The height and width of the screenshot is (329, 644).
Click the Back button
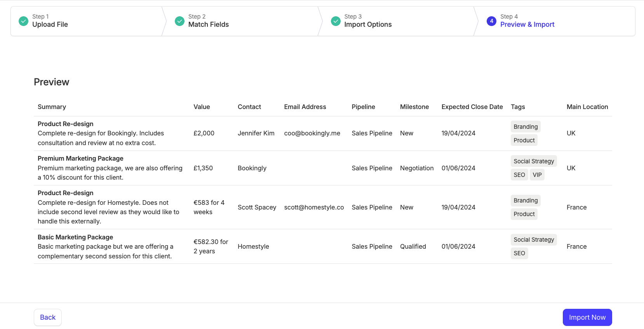(x=48, y=317)
